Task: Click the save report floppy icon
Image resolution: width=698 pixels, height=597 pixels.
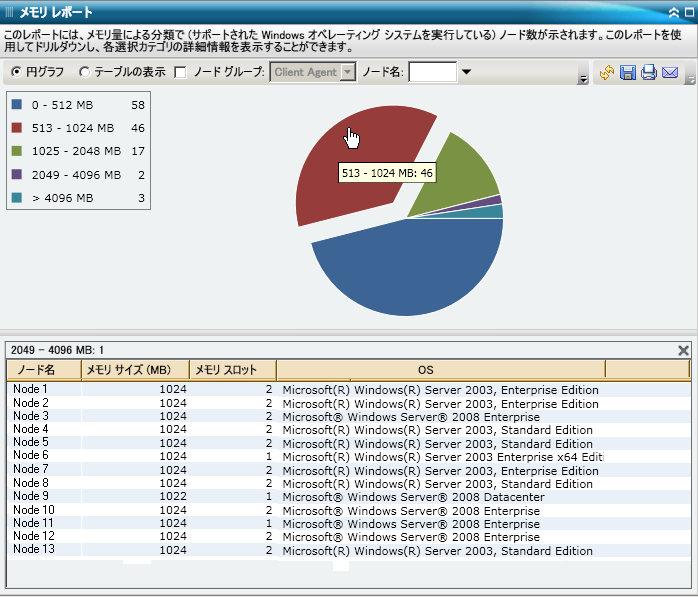Action: click(x=628, y=72)
